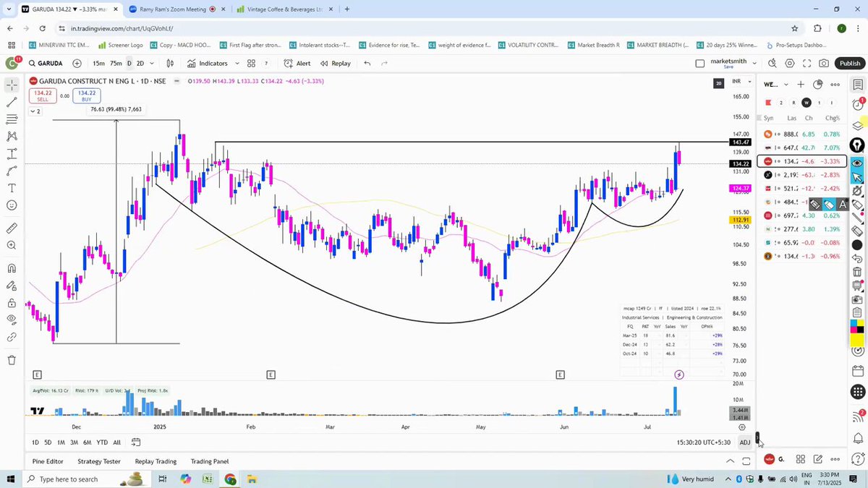Open the quick search icon

(774, 63)
